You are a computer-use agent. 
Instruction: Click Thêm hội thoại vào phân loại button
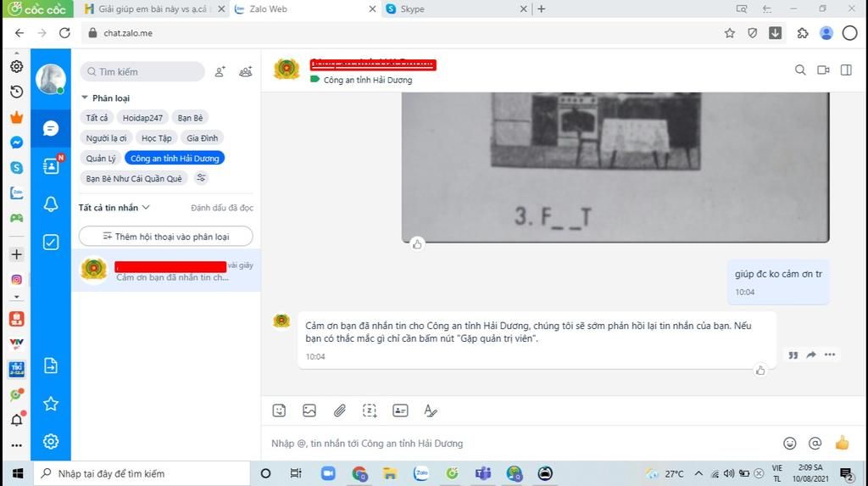(165, 237)
